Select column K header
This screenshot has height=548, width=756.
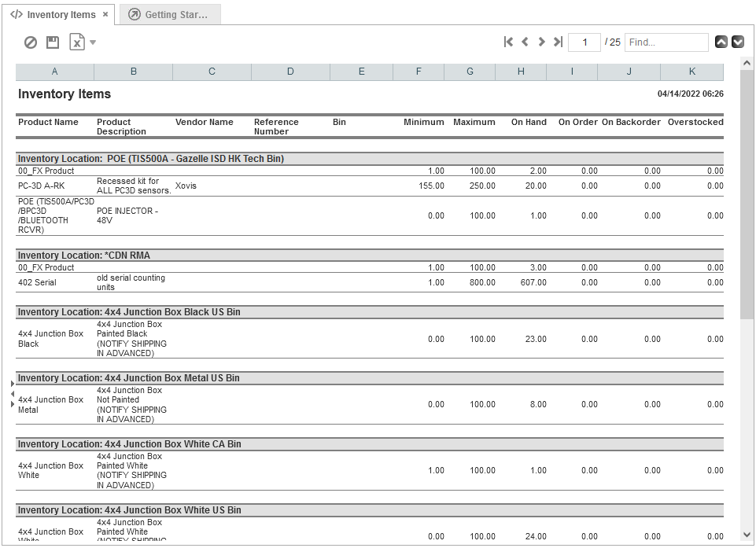pyautogui.click(x=691, y=72)
